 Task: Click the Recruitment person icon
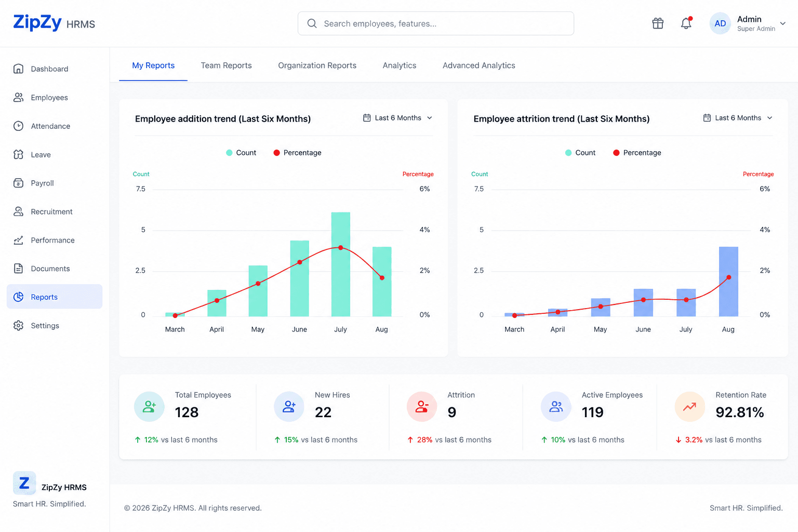pyautogui.click(x=18, y=211)
